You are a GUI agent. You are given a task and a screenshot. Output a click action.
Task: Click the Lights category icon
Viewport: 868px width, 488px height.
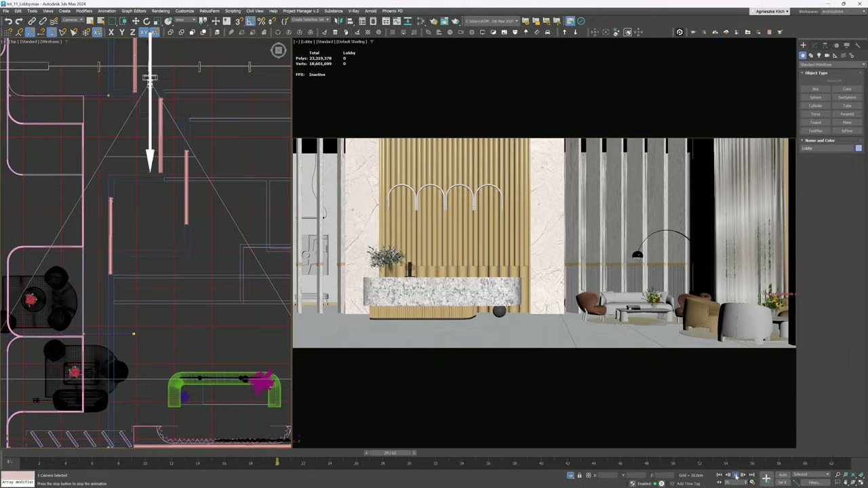818,56
